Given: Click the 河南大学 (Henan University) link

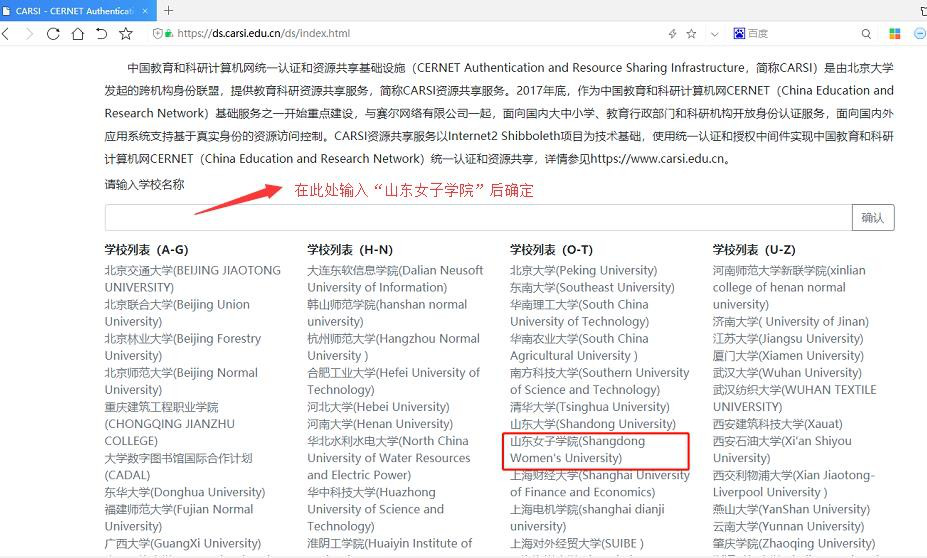Looking at the screenshot, I should point(378,424).
